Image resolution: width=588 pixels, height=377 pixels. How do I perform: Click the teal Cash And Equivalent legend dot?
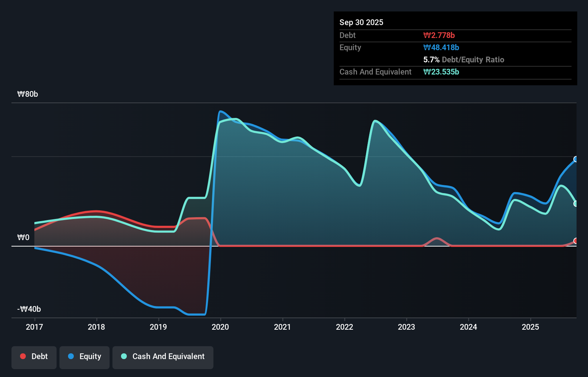[123, 356]
